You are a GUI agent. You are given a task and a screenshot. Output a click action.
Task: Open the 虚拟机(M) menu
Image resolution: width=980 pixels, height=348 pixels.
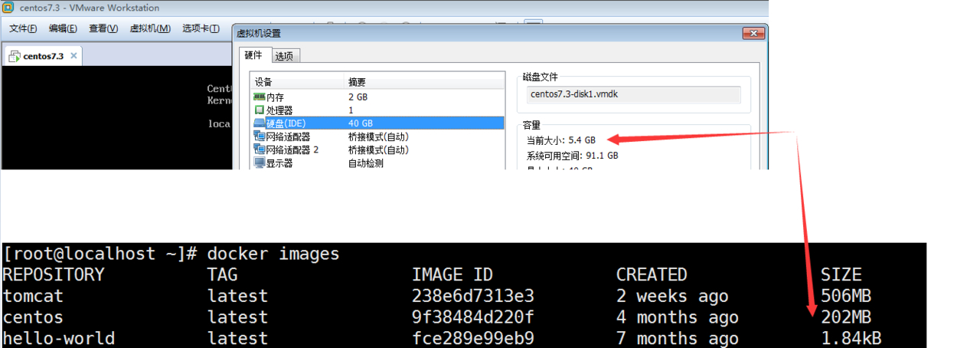pyautogui.click(x=150, y=28)
